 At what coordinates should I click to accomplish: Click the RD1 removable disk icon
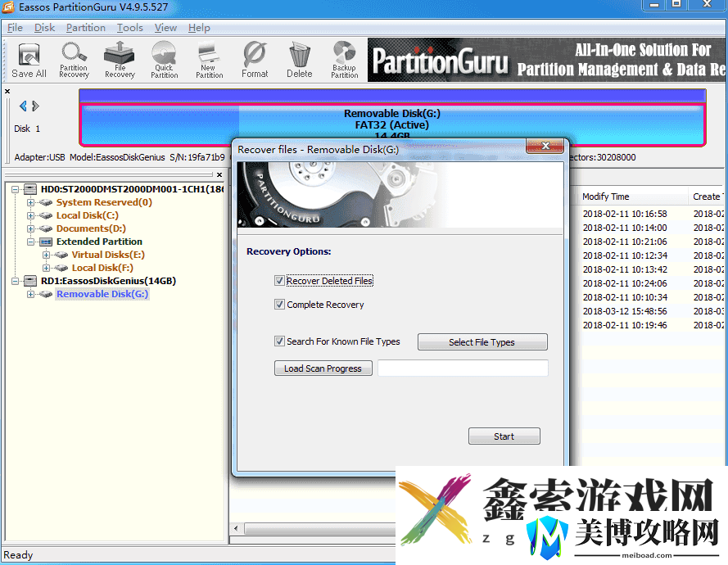(x=30, y=281)
